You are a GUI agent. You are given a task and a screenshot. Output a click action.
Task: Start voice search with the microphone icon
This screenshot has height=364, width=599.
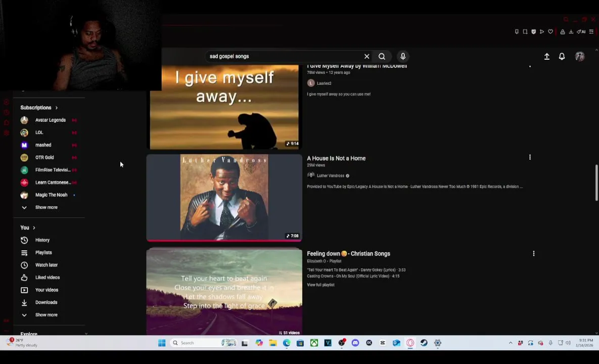pos(403,57)
